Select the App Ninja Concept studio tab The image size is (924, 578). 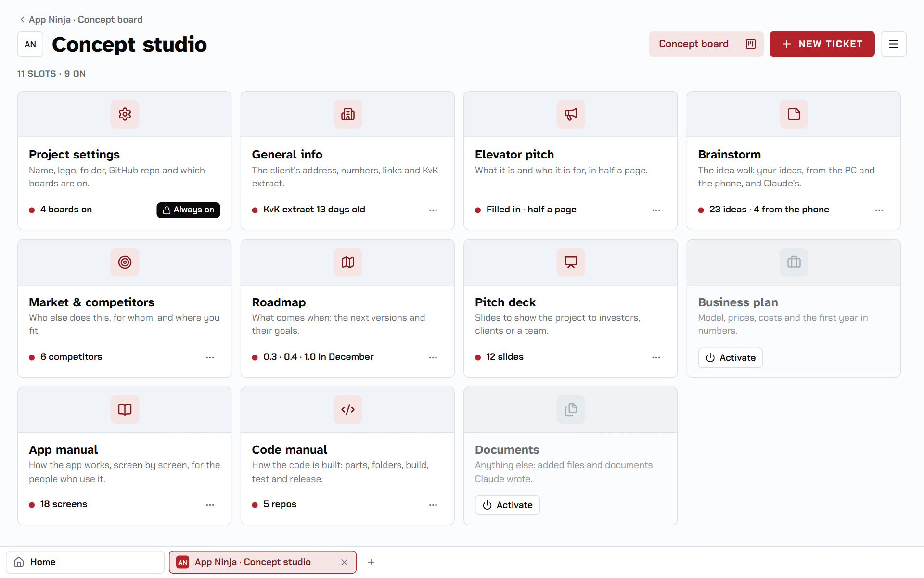pyautogui.click(x=263, y=562)
